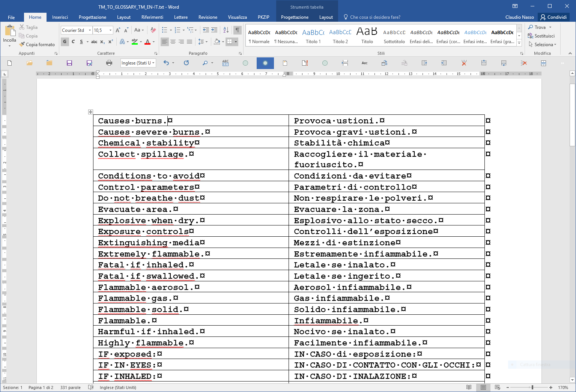Switch to the Inserisci ribbon tab
576x392 pixels.
click(60, 17)
